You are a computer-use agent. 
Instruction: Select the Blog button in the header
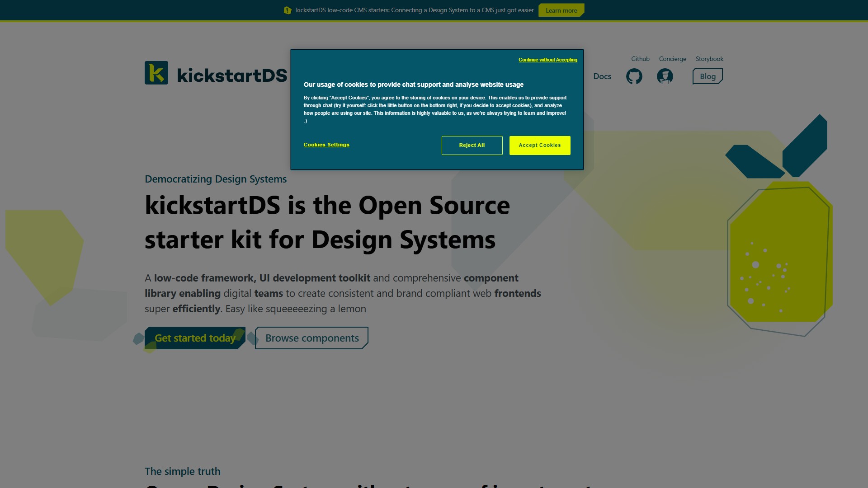tap(707, 76)
